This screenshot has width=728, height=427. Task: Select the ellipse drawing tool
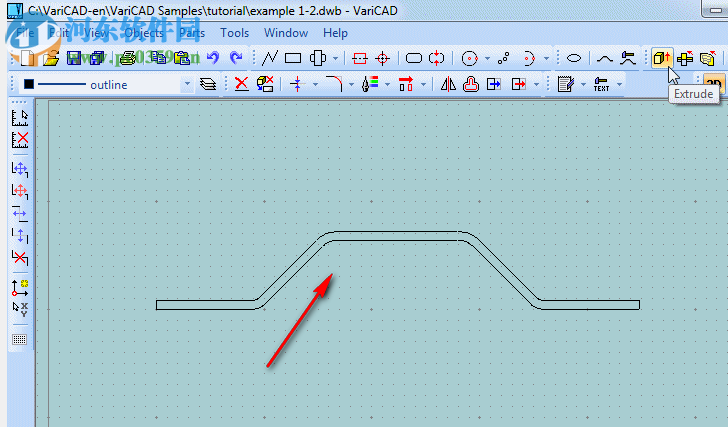coord(574,58)
